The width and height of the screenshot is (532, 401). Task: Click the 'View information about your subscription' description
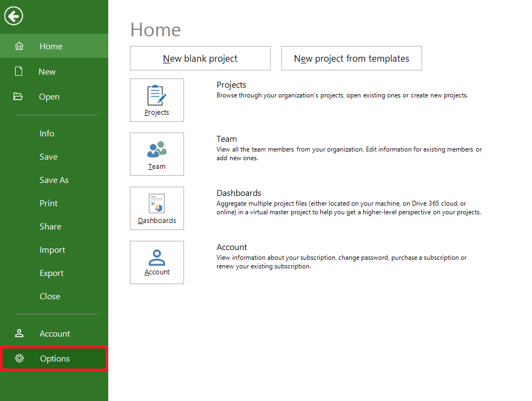[x=341, y=262]
